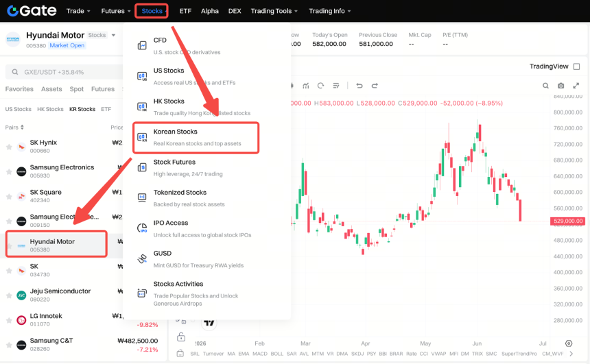
Task: Open the chart templates list icon
Action: [x=336, y=86]
